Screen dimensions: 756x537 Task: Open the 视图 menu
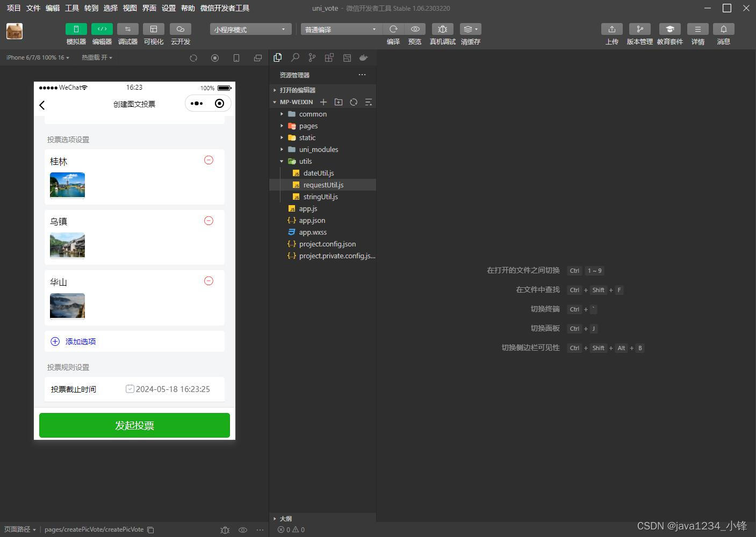pos(129,8)
